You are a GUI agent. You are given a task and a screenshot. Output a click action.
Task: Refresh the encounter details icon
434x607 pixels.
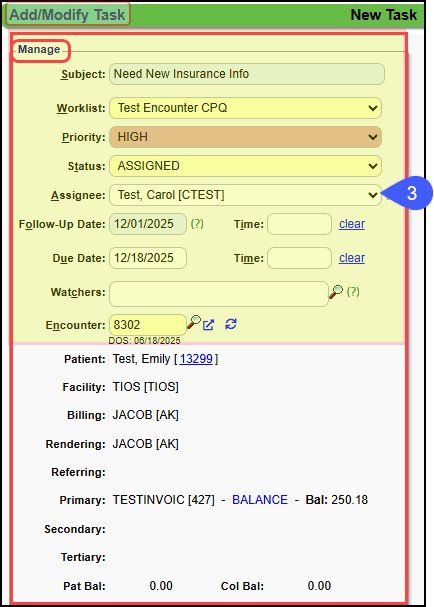tap(231, 324)
